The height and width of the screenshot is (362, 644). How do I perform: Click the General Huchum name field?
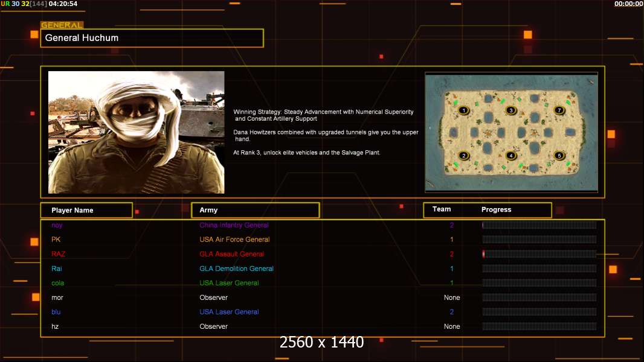tap(152, 38)
